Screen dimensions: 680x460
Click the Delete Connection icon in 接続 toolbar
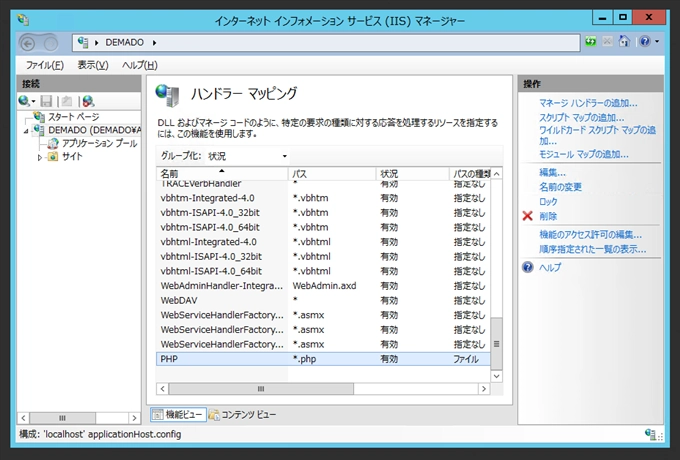(88, 101)
